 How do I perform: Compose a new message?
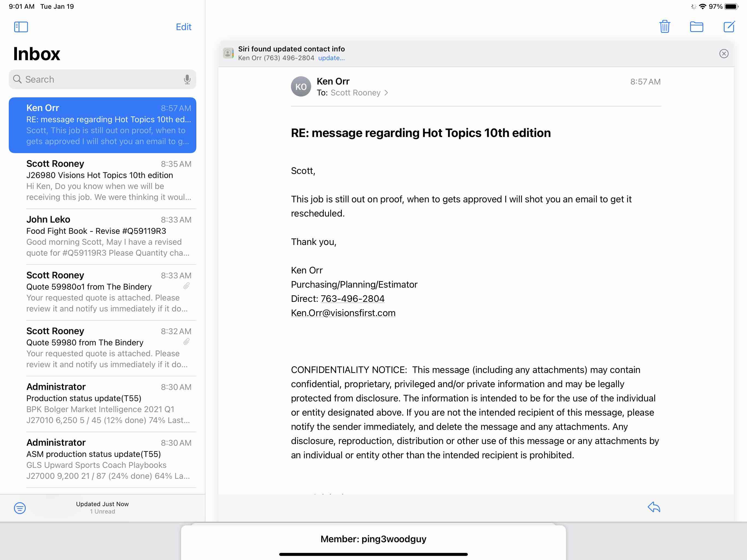click(729, 27)
